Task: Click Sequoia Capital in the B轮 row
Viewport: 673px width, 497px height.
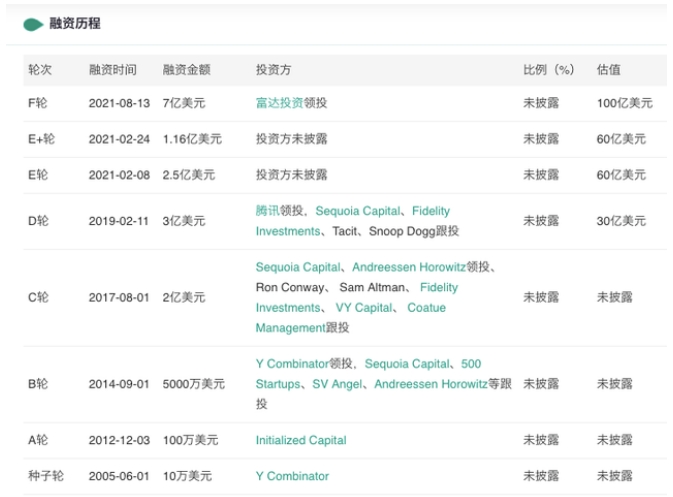Action: coord(407,364)
